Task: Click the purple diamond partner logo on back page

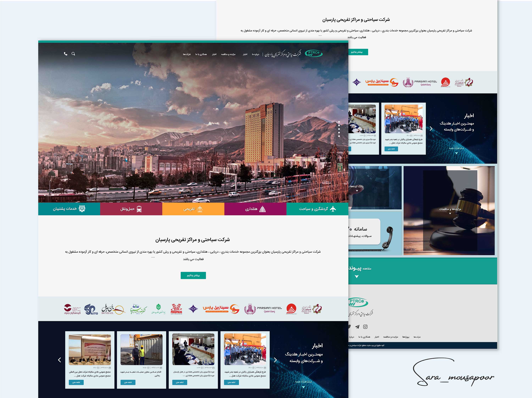Action: (x=357, y=82)
